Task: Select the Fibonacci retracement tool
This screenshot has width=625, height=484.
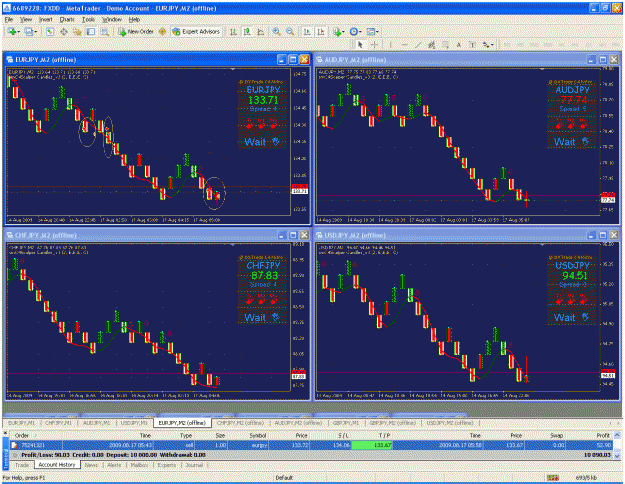Action: point(445,45)
